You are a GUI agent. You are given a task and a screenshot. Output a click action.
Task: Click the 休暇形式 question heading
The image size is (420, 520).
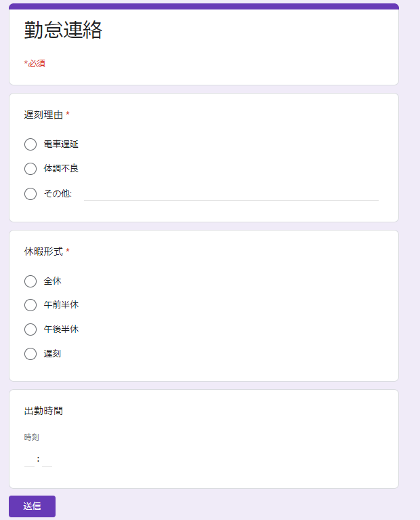(43, 252)
